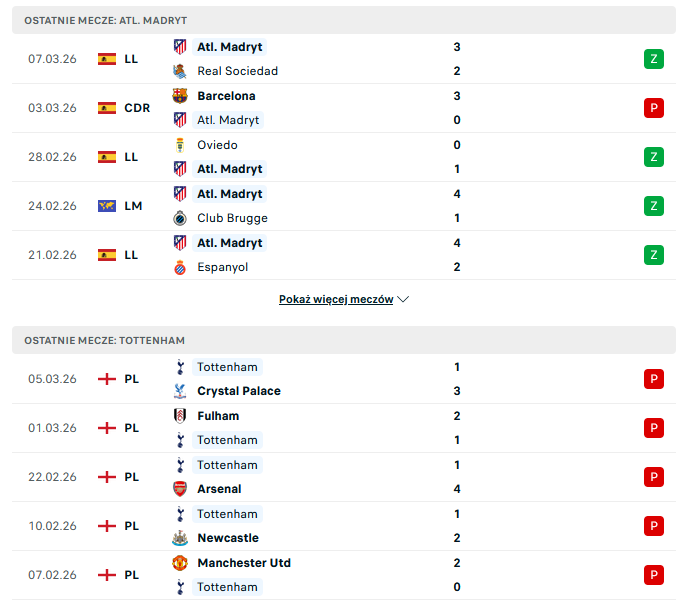Screen dimensions: 683x601
Task: Click the Arsenal club crest icon
Action: (180, 489)
